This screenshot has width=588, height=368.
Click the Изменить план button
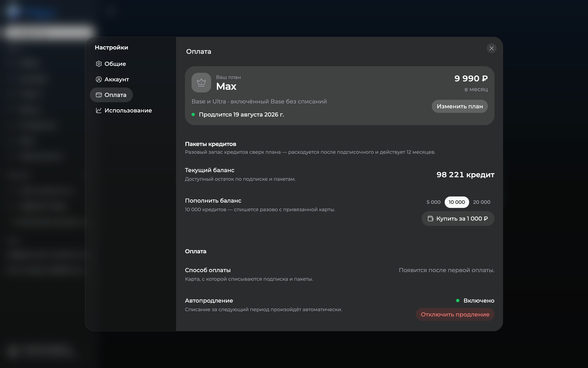(x=460, y=106)
